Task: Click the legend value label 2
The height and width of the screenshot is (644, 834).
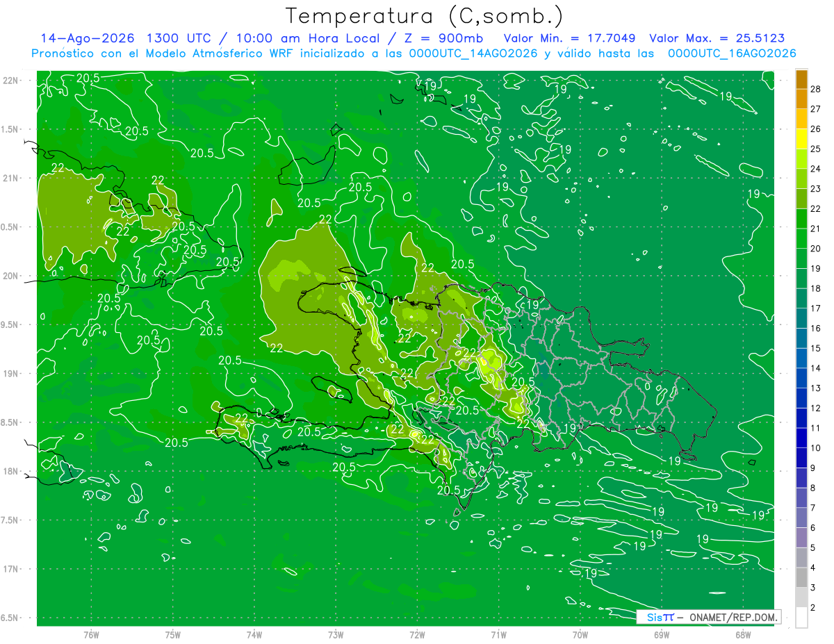Action: click(813, 607)
